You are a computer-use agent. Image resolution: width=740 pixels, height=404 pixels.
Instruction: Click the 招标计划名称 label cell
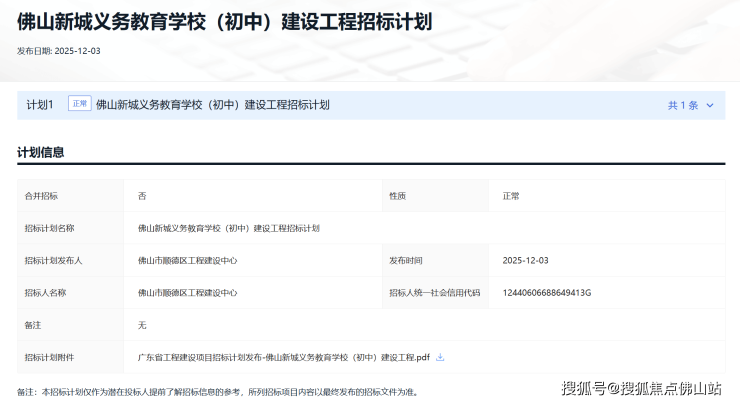tap(70, 228)
